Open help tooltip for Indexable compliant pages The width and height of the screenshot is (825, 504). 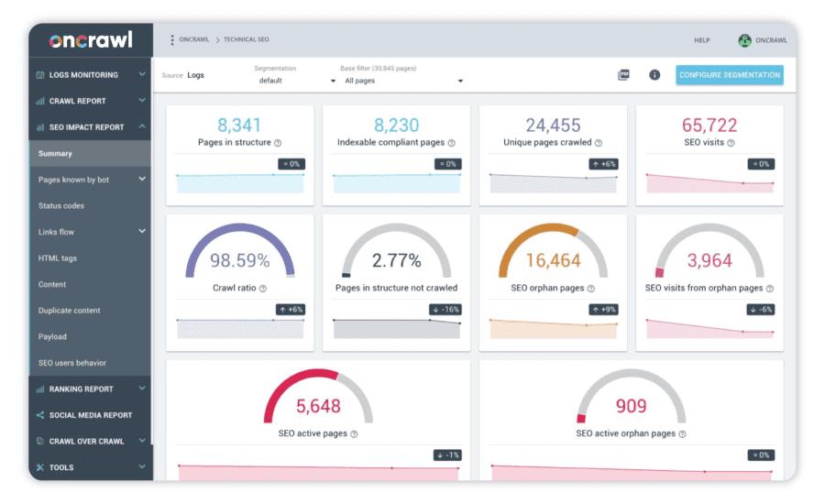click(451, 143)
